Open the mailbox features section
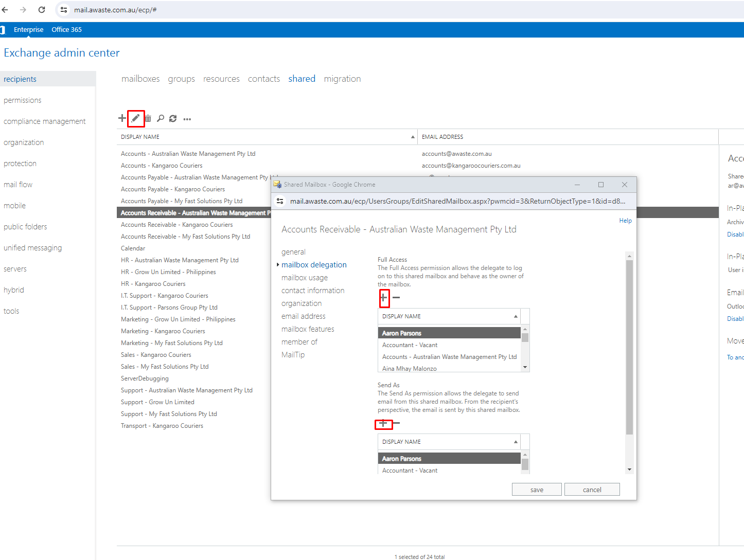The width and height of the screenshot is (744, 560). pyautogui.click(x=308, y=329)
